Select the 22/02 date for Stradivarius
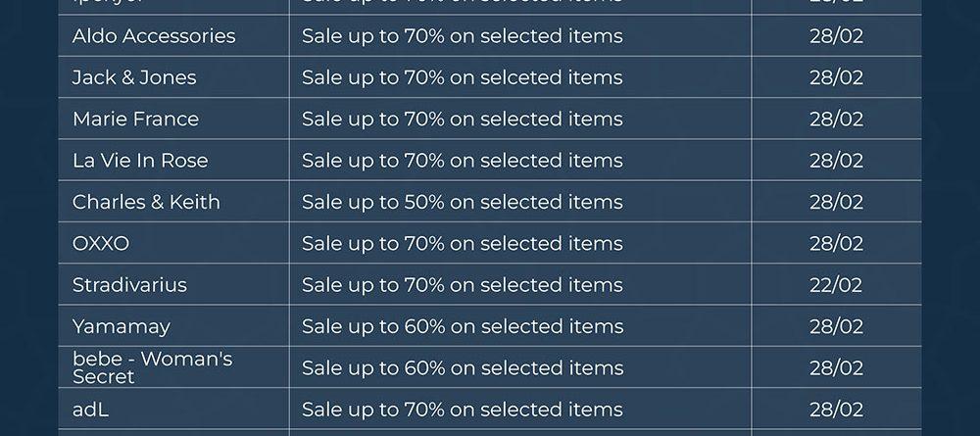The image size is (980, 436). tap(836, 285)
